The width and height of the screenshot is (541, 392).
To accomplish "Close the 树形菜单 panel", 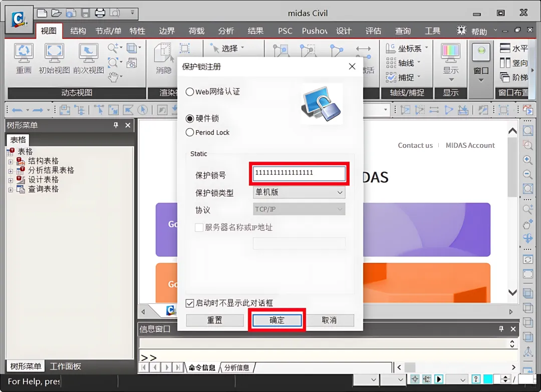I will 128,125.
